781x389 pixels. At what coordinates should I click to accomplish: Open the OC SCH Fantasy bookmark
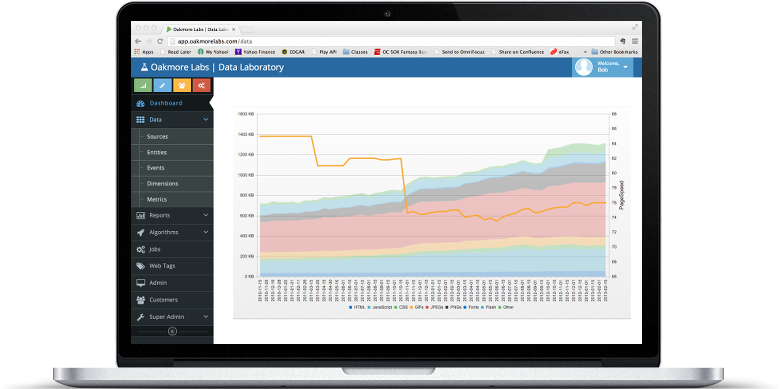(401, 52)
